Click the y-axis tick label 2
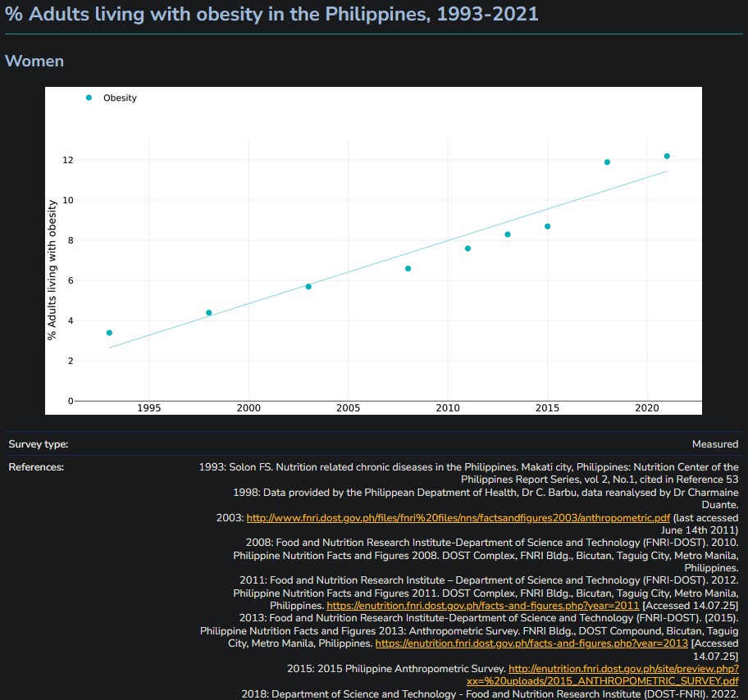Image resolution: width=748 pixels, height=700 pixels. 71,361
